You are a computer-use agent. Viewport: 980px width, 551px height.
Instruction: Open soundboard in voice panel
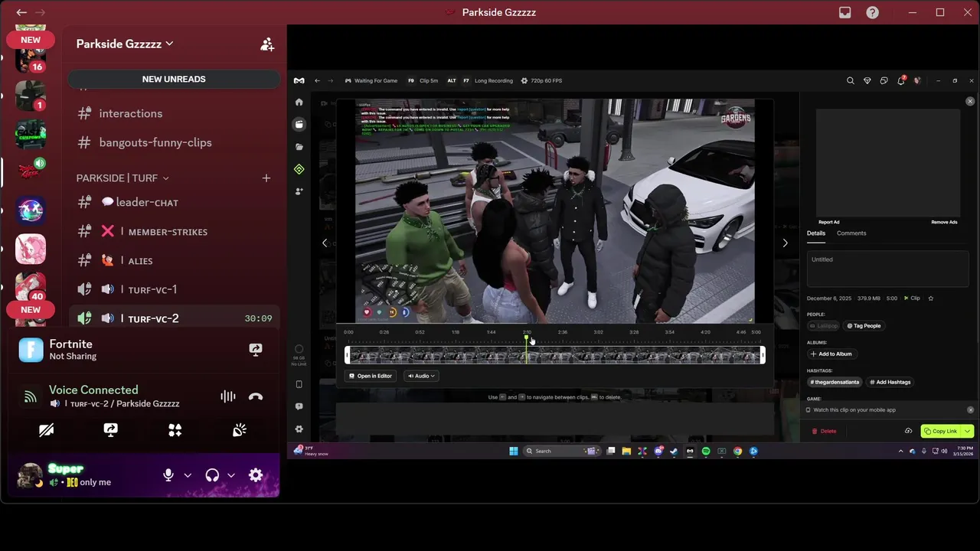point(240,430)
